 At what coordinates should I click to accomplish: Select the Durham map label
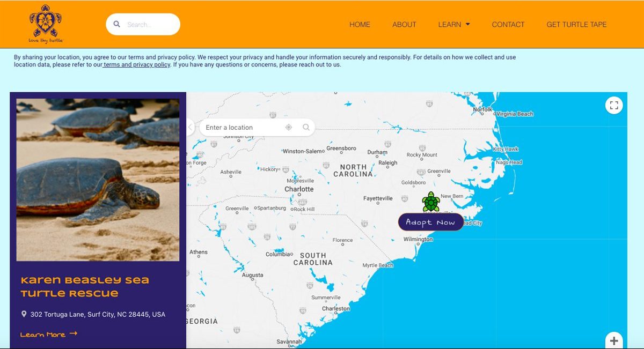(377, 152)
